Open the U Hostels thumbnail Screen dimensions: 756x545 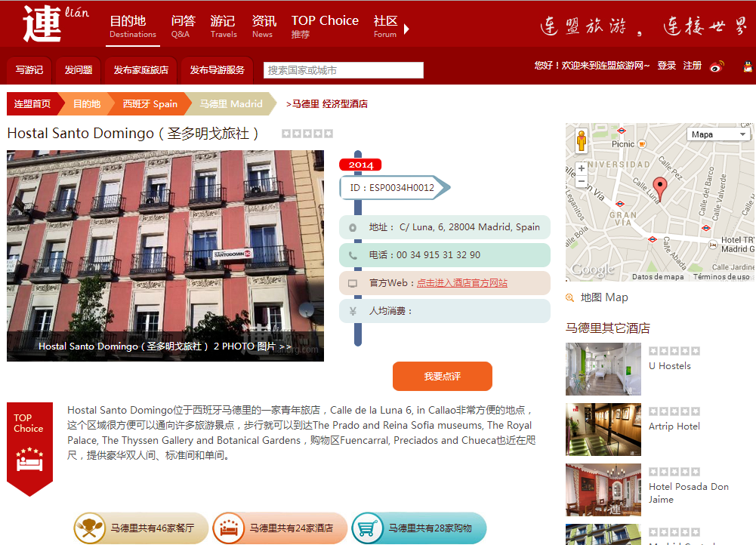[603, 369]
